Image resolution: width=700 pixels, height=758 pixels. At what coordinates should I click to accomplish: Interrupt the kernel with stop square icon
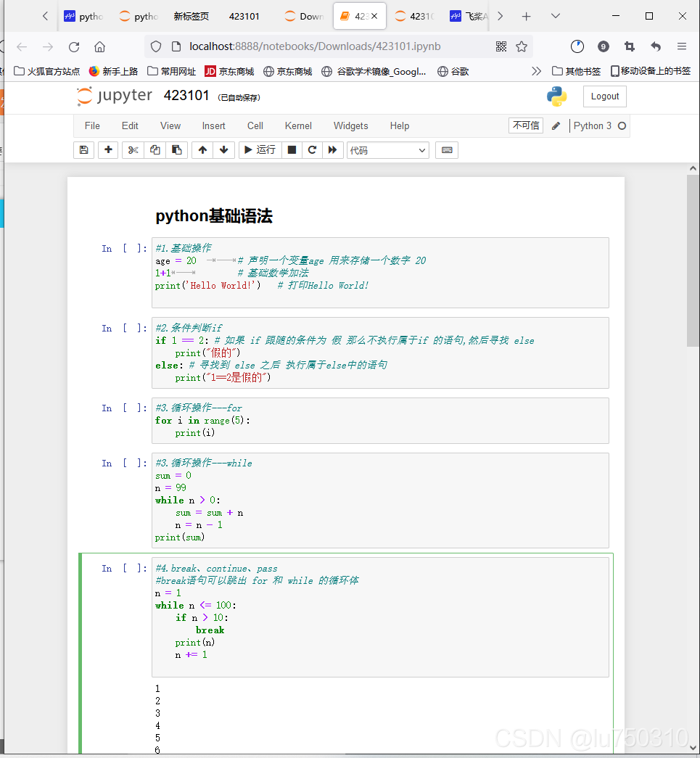(291, 149)
